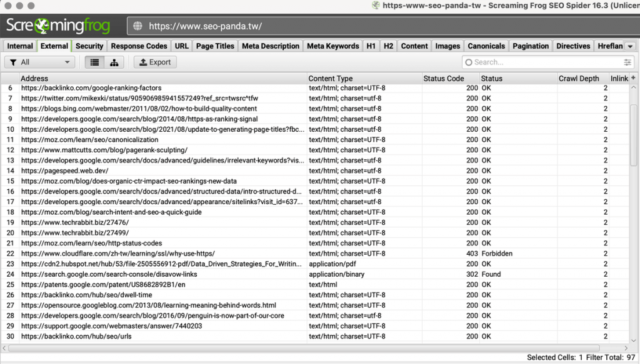Go to the URL tab
The height and width of the screenshot is (364, 640).
(182, 46)
